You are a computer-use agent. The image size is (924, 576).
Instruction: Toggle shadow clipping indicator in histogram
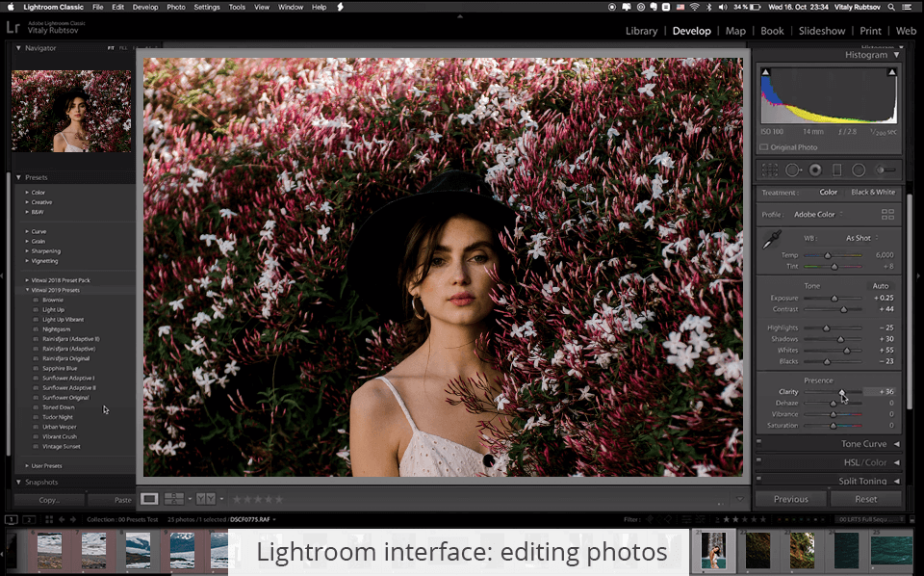pyautogui.click(x=765, y=72)
